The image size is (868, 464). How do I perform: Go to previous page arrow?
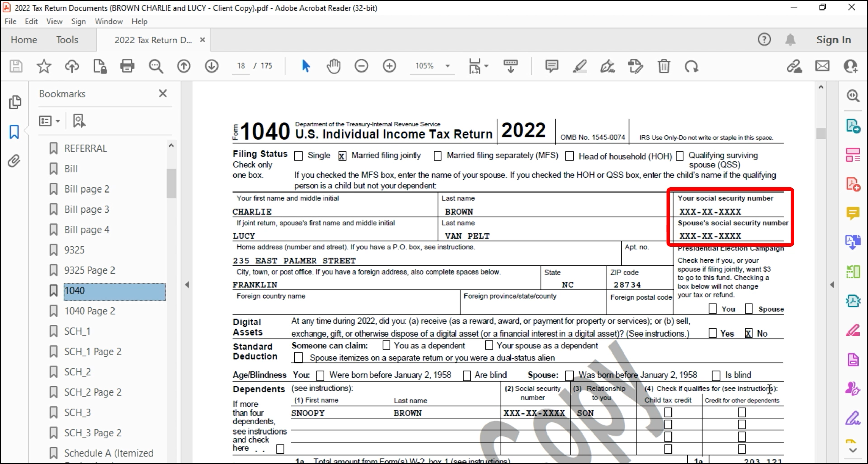(184, 66)
